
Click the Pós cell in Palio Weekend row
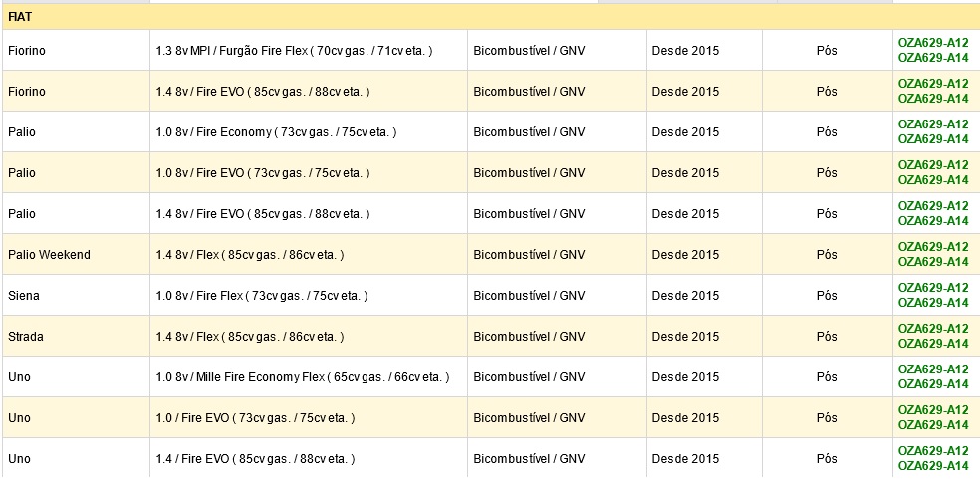[827, 254]
